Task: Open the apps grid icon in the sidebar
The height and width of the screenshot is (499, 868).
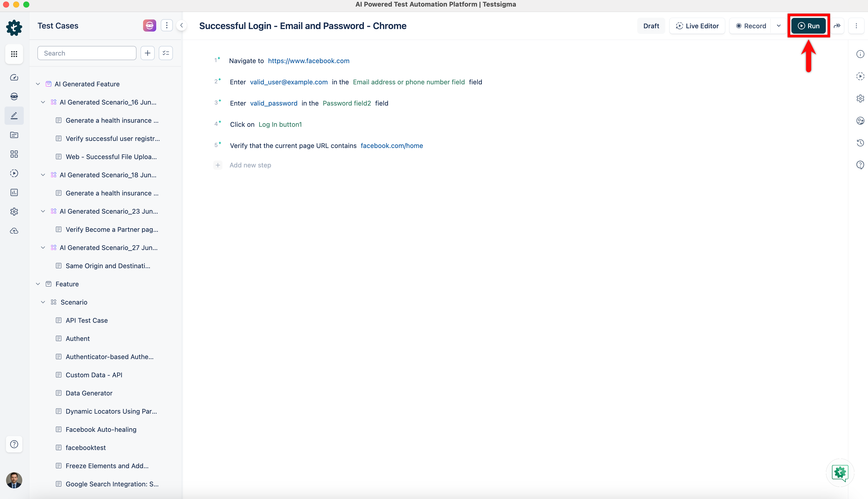Action: pyautogui.click(x=14, y=54)
